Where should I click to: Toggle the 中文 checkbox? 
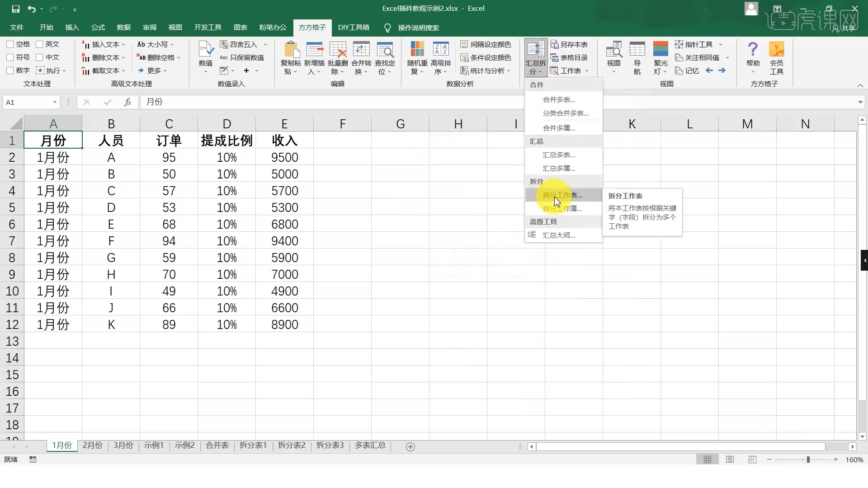[x=39, y=57]
